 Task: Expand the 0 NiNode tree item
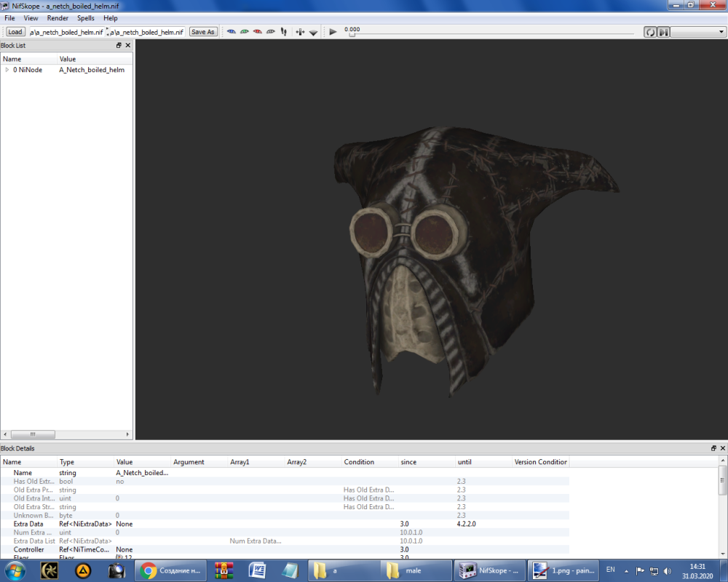click(7, 70)
